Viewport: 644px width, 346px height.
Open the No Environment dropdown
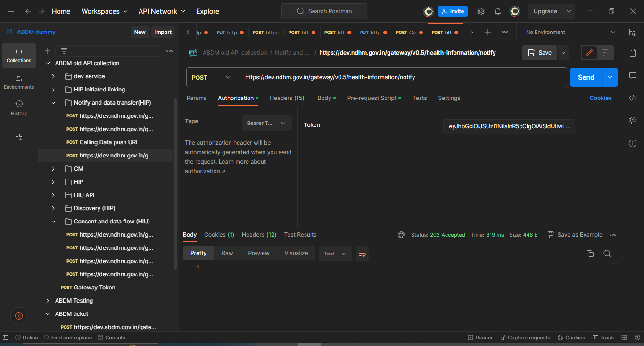point(571,32)
